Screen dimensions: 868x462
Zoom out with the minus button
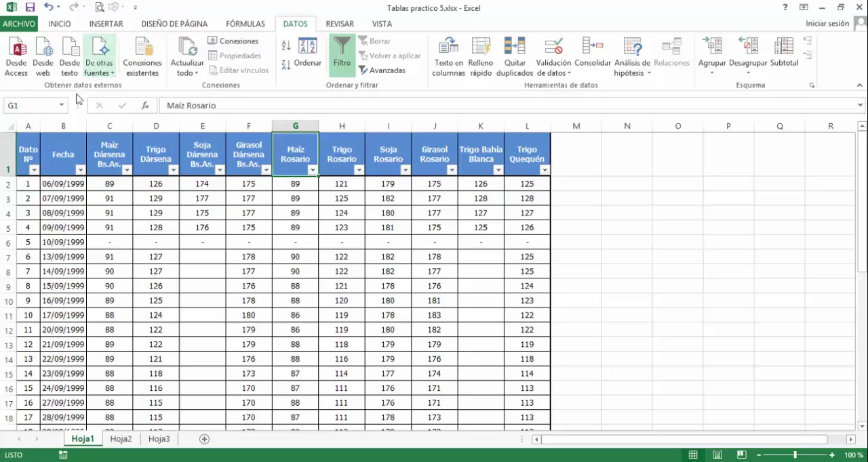(759, 455)
